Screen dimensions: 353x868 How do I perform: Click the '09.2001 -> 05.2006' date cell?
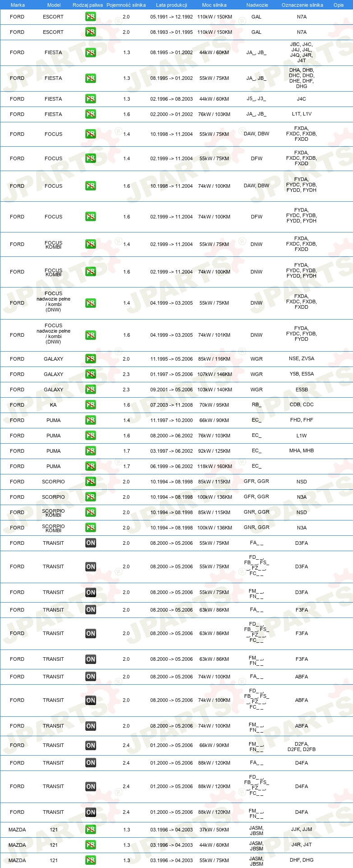[172, 390]
